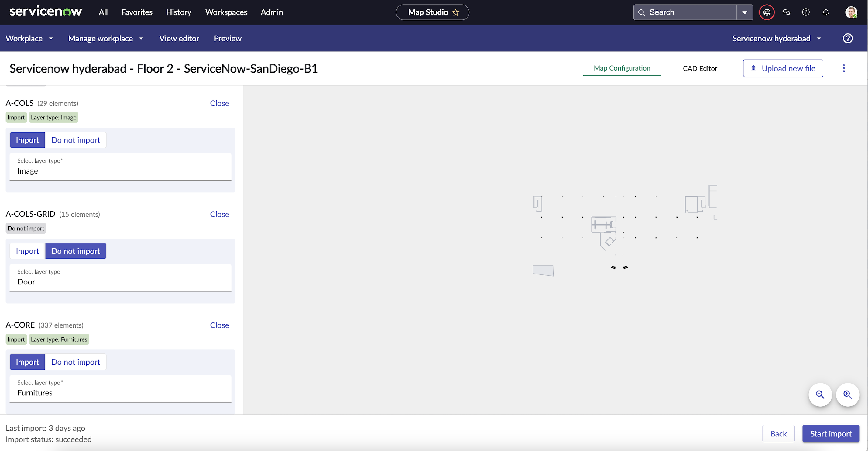
Task: Open workspace help icon in blue bar
Action: [848, 38]
